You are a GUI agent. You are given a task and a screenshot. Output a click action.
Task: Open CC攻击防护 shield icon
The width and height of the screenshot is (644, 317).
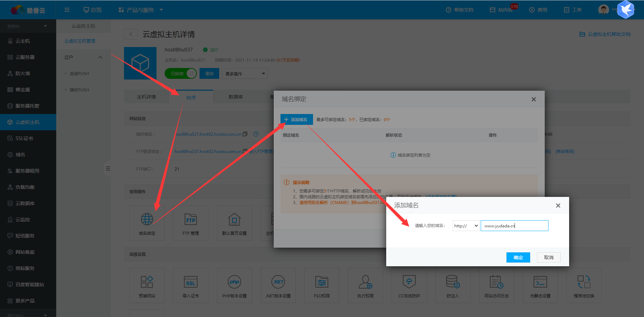(x=409, y=282)
